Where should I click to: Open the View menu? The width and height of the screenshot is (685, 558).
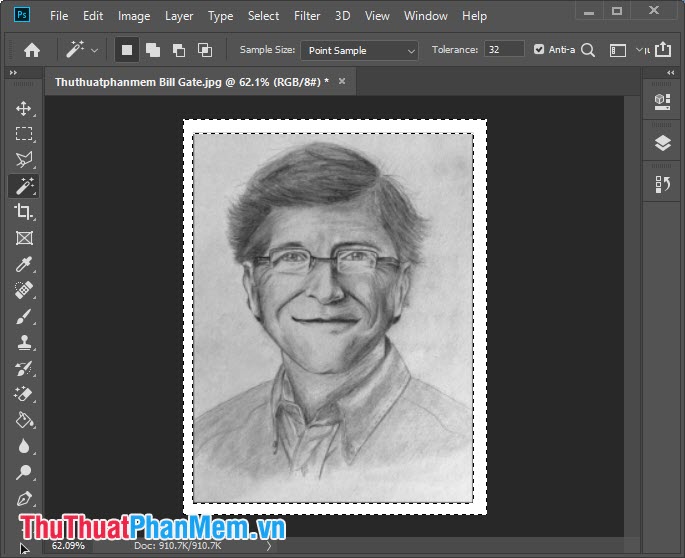tap(377, 16)
